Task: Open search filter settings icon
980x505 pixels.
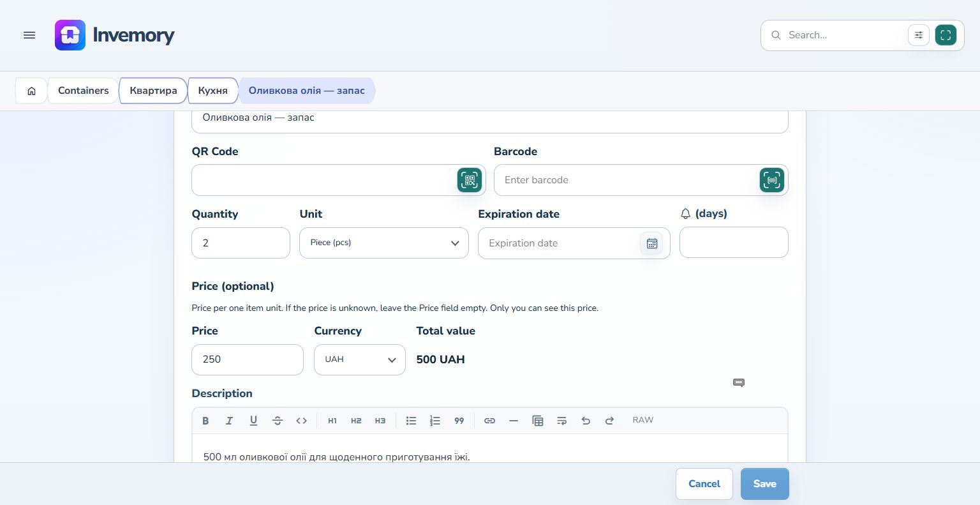Action: point(919,35)
